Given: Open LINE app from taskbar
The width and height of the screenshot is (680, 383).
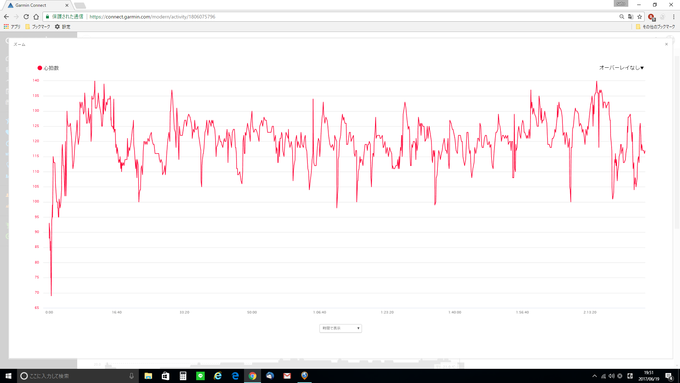Looking at the screenshot, I should [200, 376].
